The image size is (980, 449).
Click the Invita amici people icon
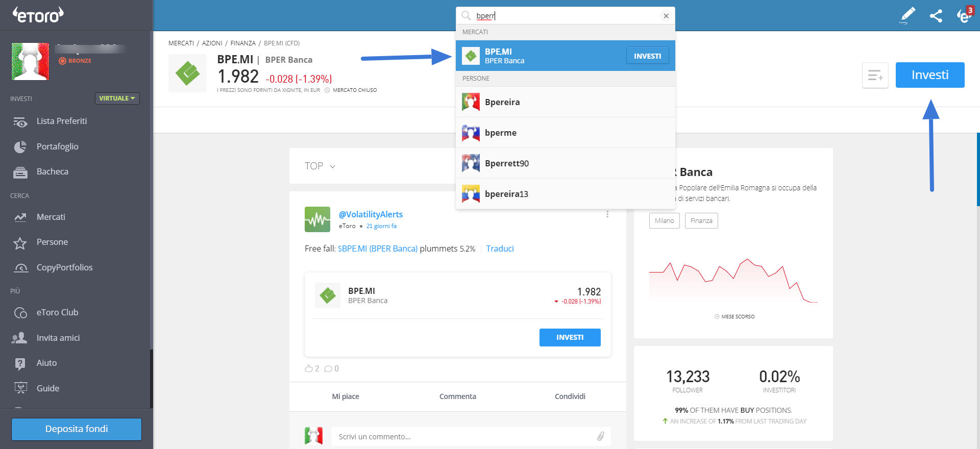click(x=19, y=338)
